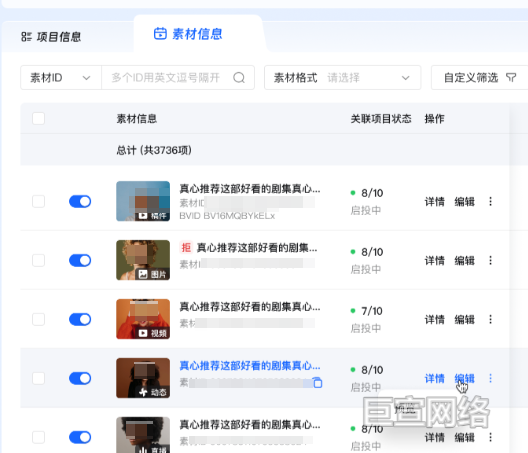This screenshot has width=528, height=453.
Task: Click the 自定义筛选 filter button
Action: (480, 78)
